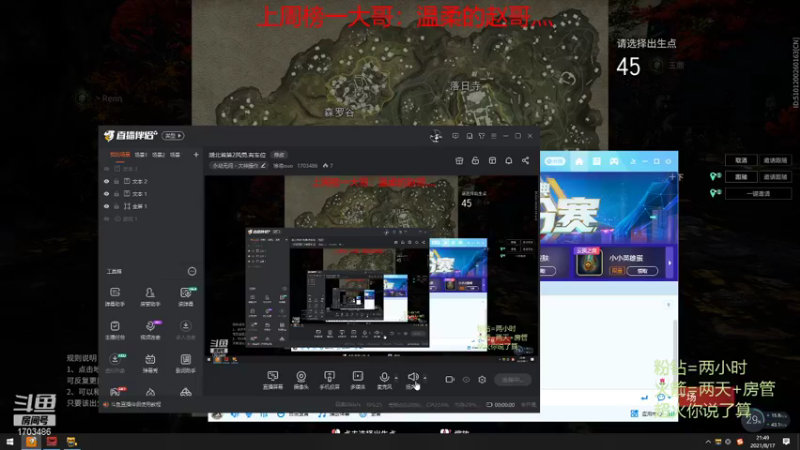Toggle the lock on the 全屏 1 layer
The image size is (800, 450).
[x=117, y=206]
